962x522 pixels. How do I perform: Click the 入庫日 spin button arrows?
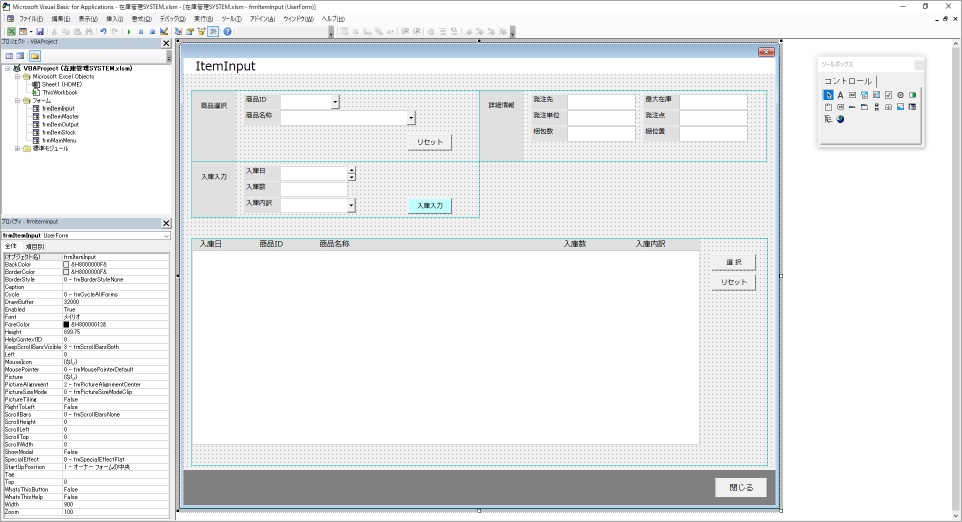coord(352,174)
